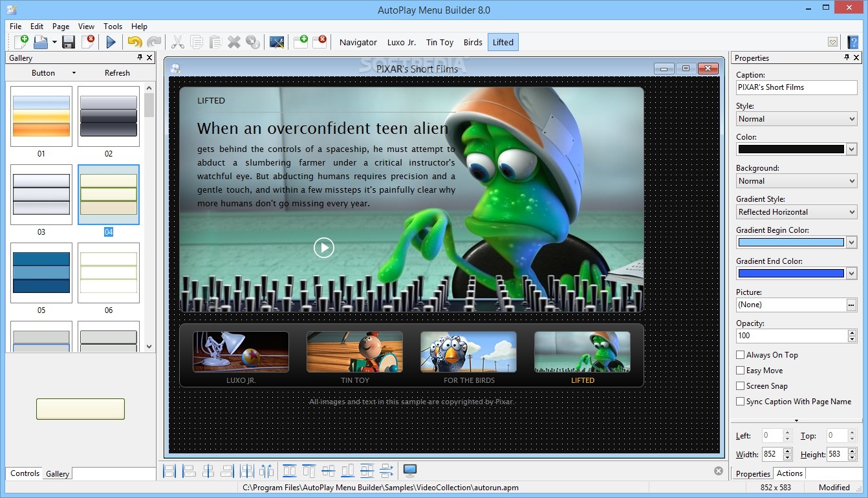Close the Gallery panel

(149, 58)
